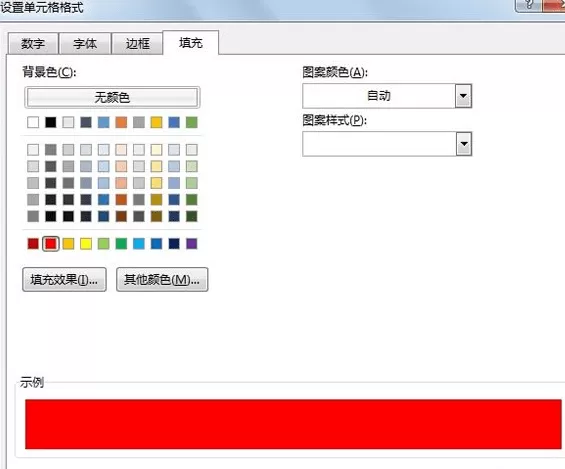The height and width of the screenshot is (469, 565).
Task: Pick the orange theme color swatch in top row
Action: 121,122
